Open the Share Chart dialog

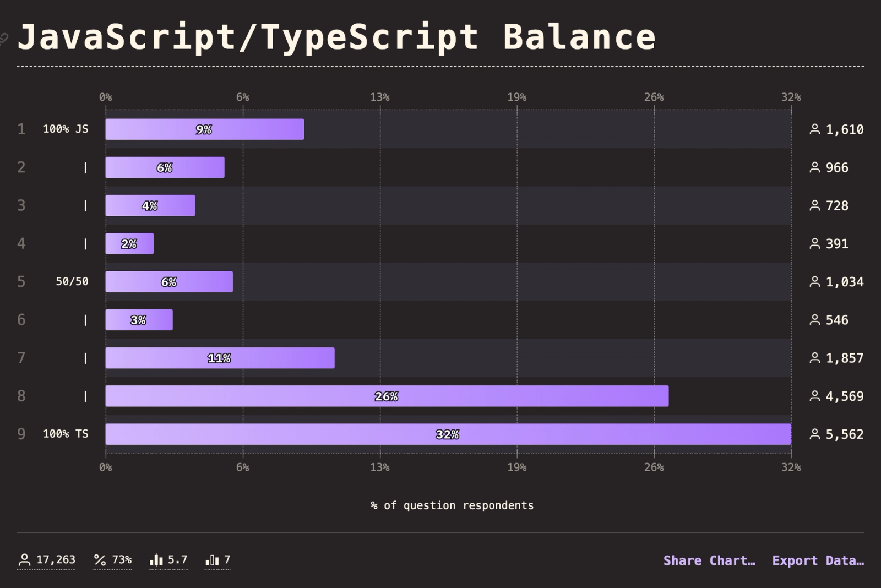click(709, 560)
